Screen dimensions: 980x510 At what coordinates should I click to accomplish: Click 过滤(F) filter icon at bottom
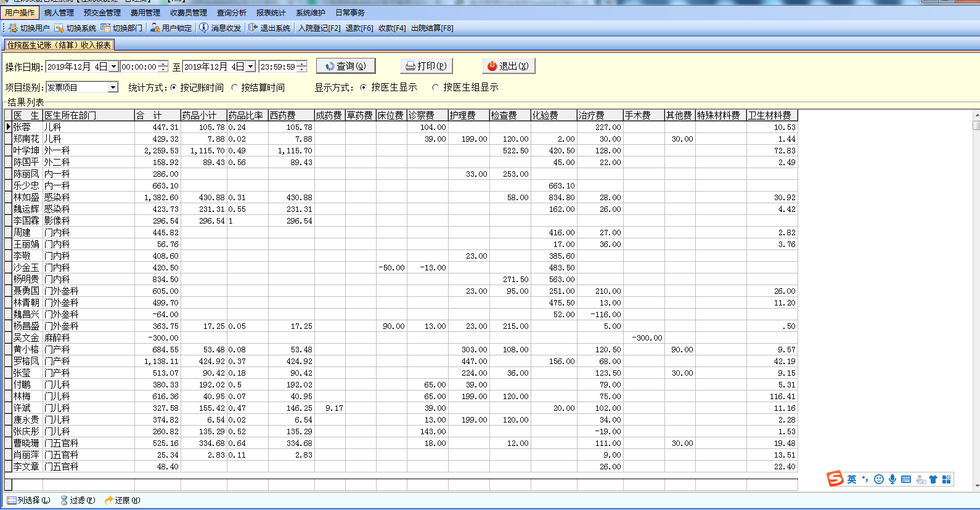tap(64, 500)
